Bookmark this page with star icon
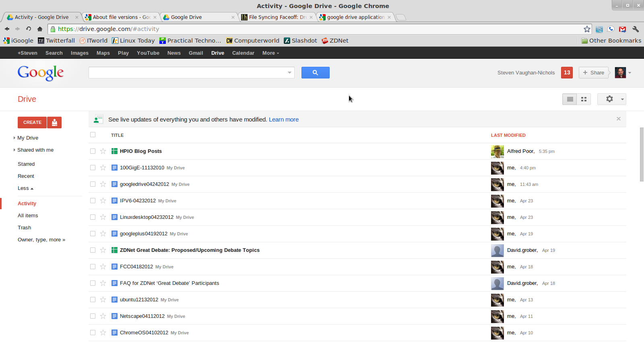The height and width of the screenshot is (342, 644). click(587, 29)
